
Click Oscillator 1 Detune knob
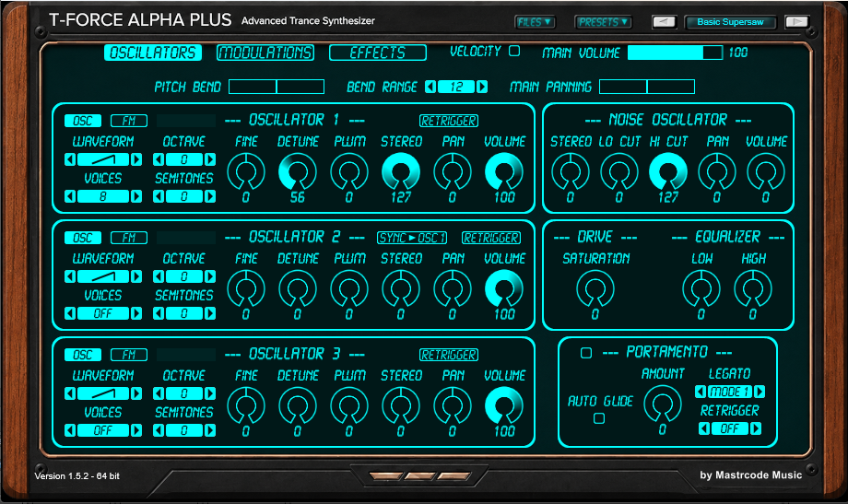[x=298, y=171]
